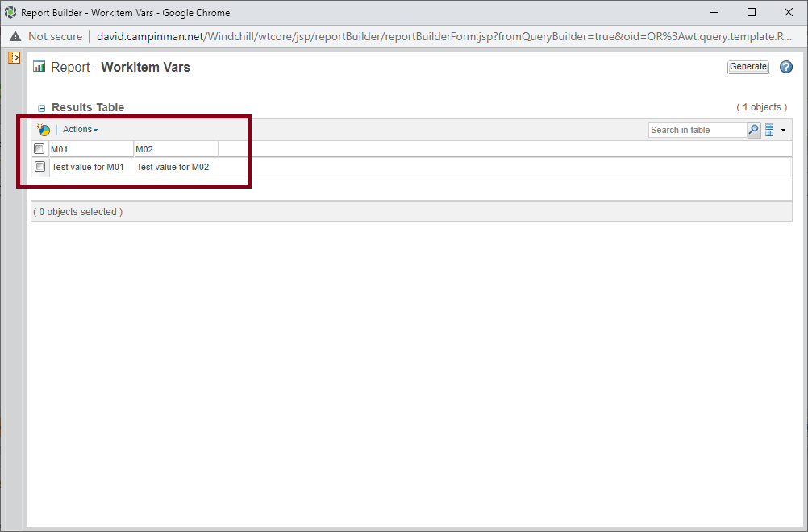Check the select-all checkbox in header row

click(x=39, y=148)
